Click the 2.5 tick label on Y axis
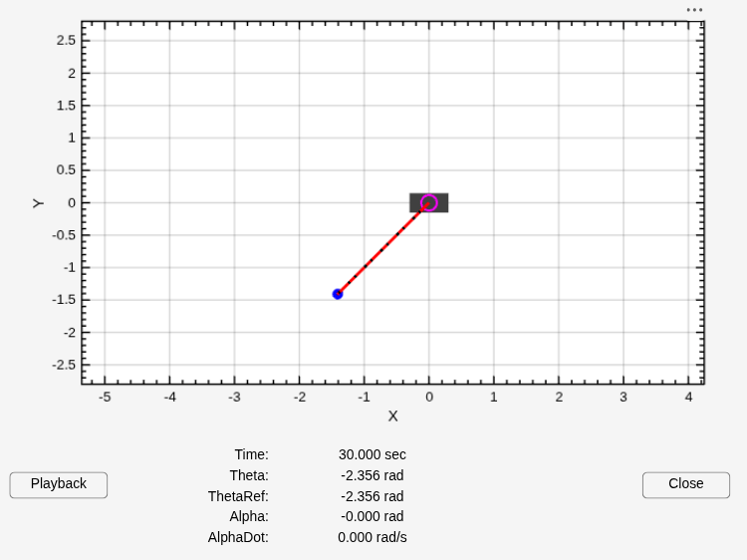Screen dimensions: 747x560 [x=66, y=41]
